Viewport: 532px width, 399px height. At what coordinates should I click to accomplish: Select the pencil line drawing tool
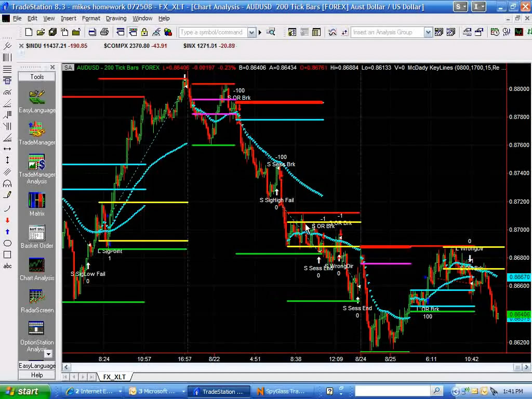(7, 195)
